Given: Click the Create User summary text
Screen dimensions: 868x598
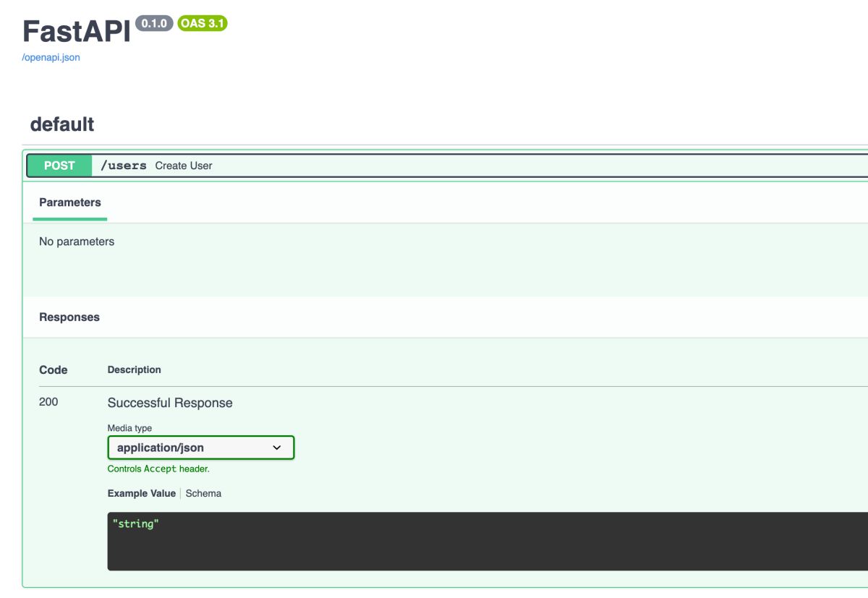Looking at the screenshot, I should [184, 166].
